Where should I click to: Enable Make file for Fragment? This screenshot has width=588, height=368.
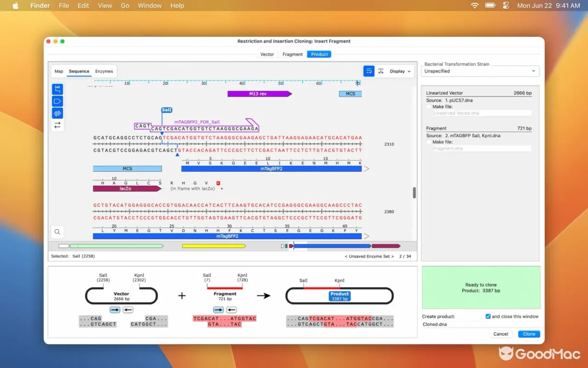coord(429,142)
